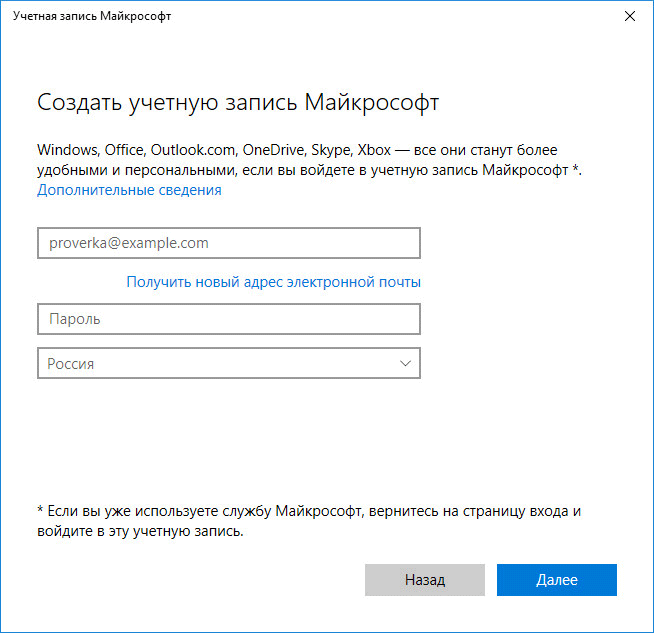Click Получить новый адрес электронной почты link
Image resolution: width=654 pixels, height=633 pixels.
[x=274, y=282]
